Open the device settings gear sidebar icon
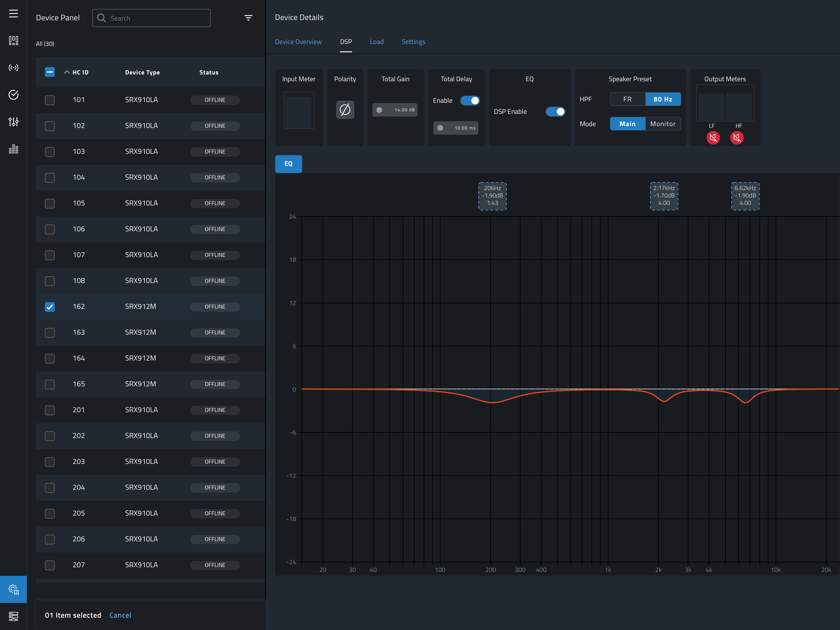The height and width of the screenshot is (630, 840). (x=13, y=589)
